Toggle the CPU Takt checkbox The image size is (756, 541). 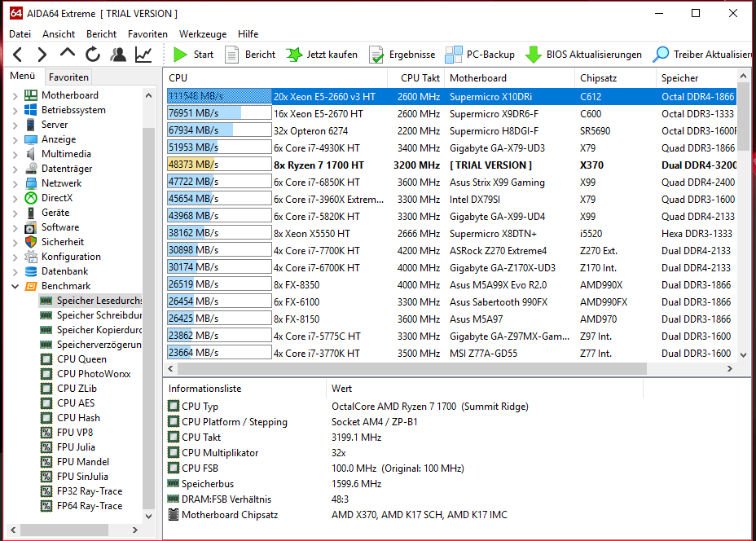coord(173,437)
